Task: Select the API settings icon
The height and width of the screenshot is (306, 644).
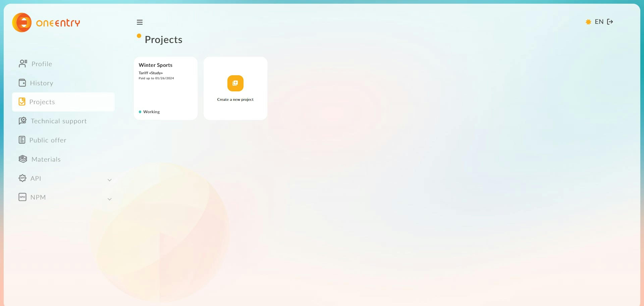Action: 22,178
